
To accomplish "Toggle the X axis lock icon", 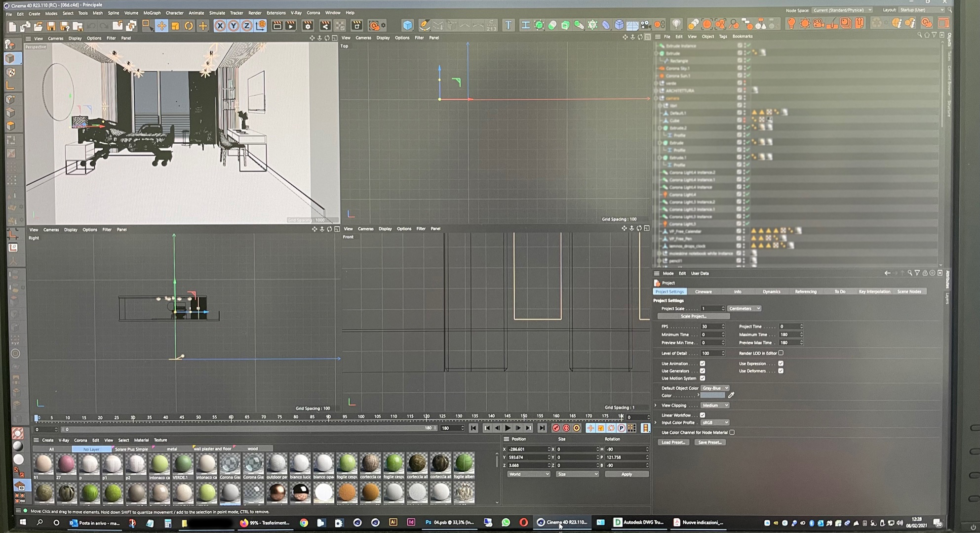I will point(220,26).
